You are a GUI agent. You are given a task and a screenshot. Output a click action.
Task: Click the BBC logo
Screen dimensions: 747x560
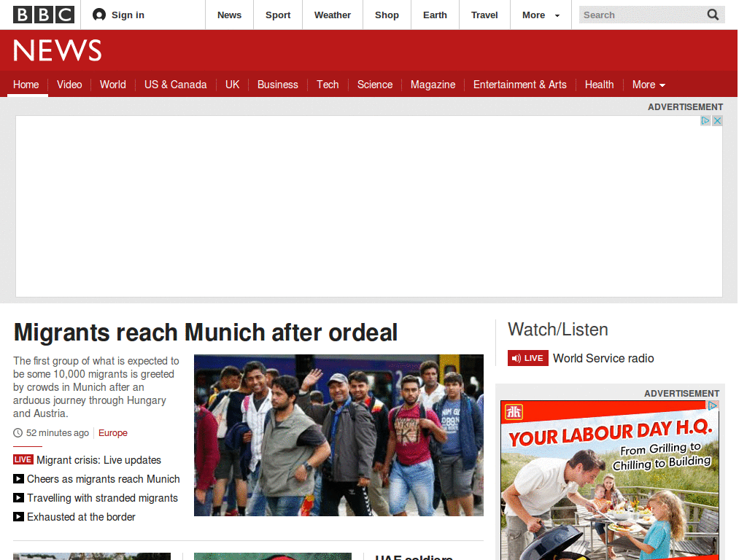(x=43, y=15)
